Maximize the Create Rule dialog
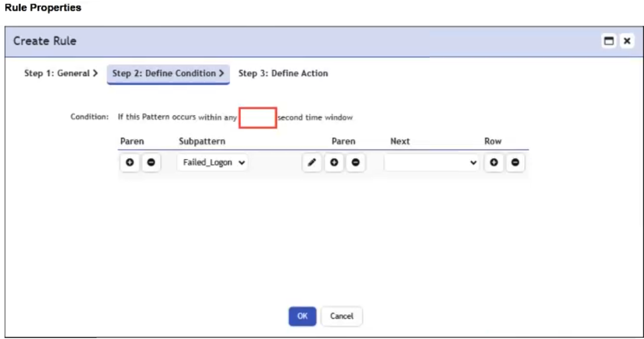Image resolution: width=644 pixels, height=339 pixels. [x=610, y=41]
